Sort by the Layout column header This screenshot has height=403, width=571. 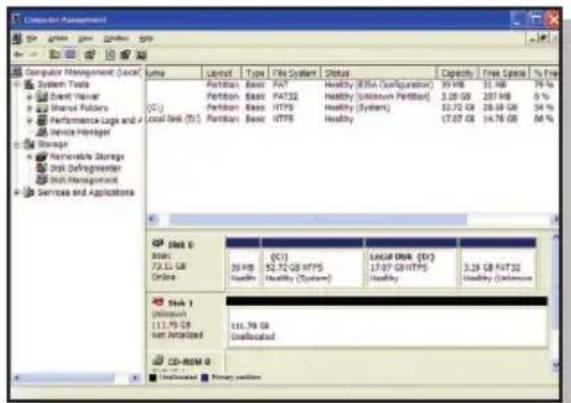pyautogui.click(x=222, y=73)
